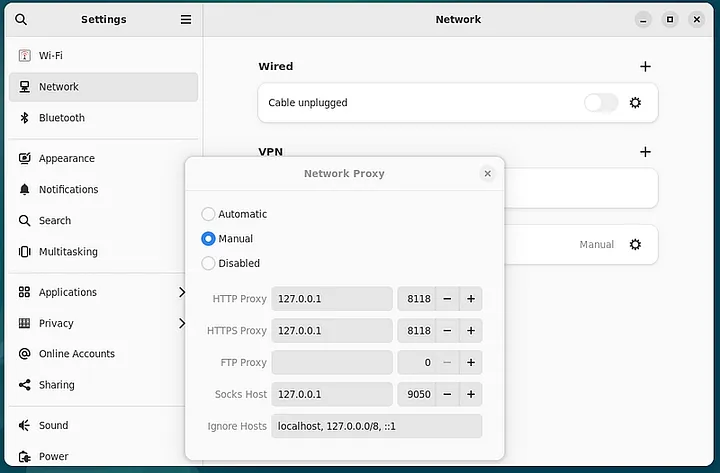The image size is (720, 473).
Task: Open the Settings hamburger menu
Action: [186, 19]
